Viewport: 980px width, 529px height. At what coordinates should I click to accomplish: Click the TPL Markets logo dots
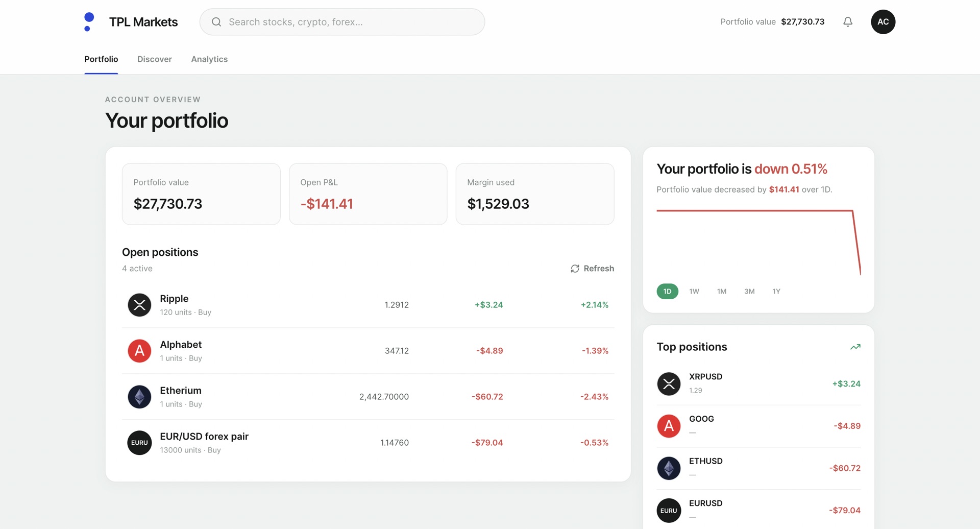tap(89, 22)
